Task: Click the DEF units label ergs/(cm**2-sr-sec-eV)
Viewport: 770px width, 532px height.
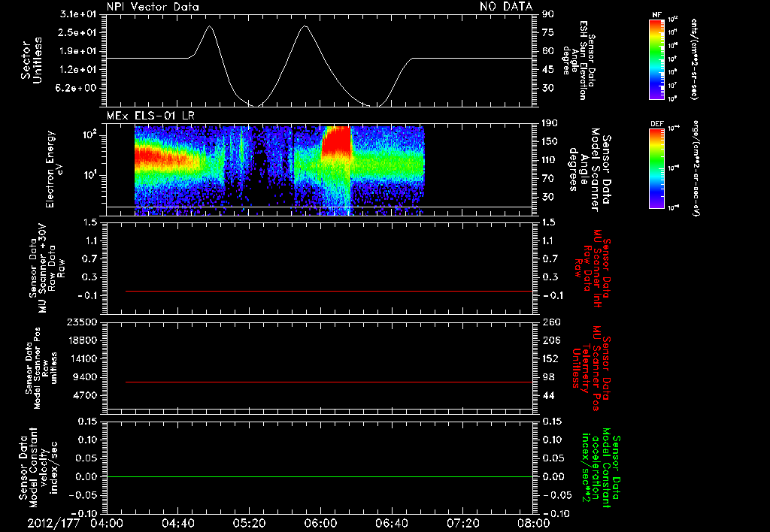Action: pyautogui.click(x=695, y=168)
